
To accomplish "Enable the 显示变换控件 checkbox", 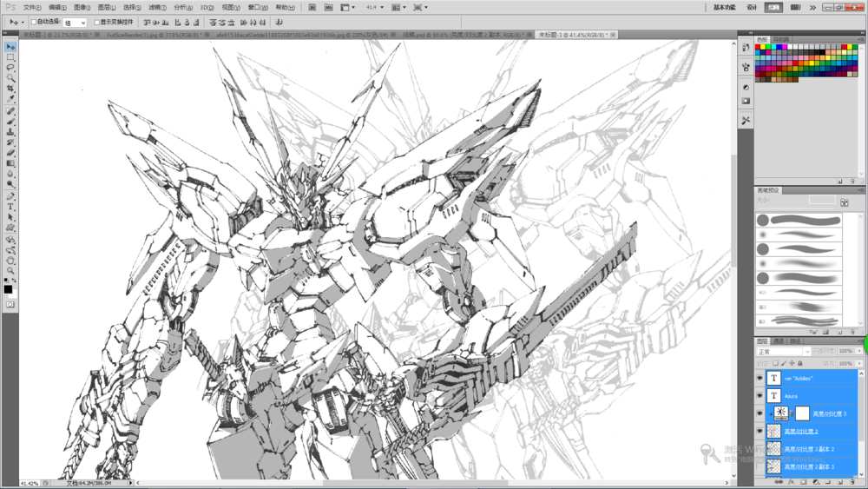I will pos(96,22).
